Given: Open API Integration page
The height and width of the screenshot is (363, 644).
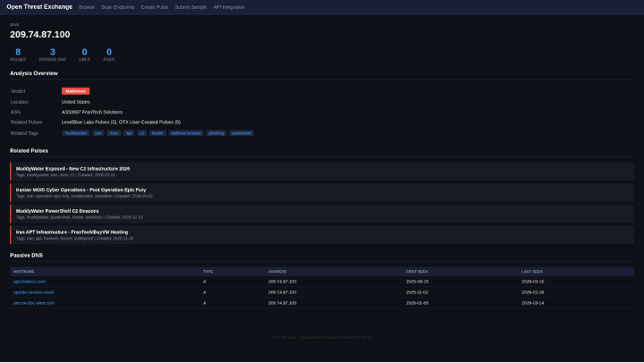Looking at the screenshot, I should pos(229,6).
